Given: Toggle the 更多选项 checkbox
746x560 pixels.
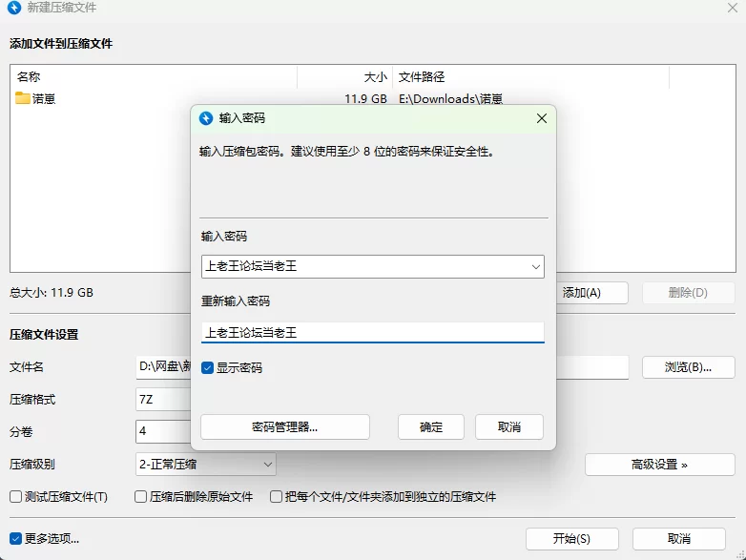Looking at the screenshot, I should pyautogui.click(x=15, y=539).
